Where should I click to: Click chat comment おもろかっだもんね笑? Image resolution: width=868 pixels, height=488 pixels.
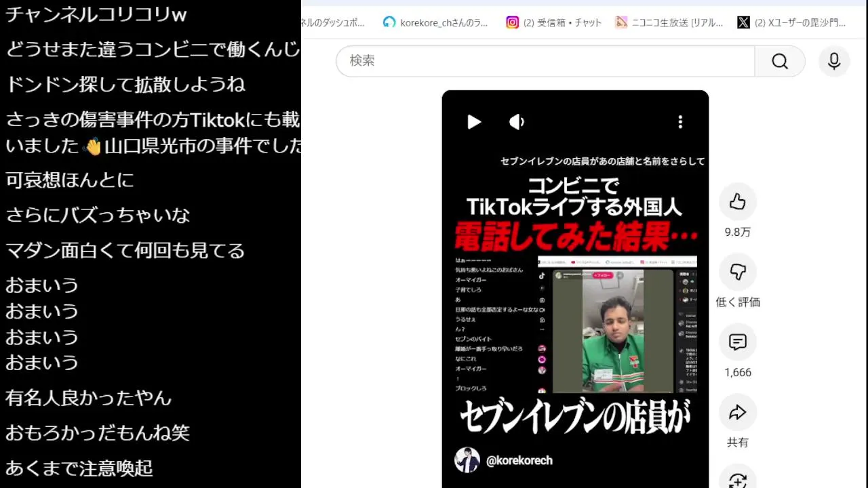[98, 432]
